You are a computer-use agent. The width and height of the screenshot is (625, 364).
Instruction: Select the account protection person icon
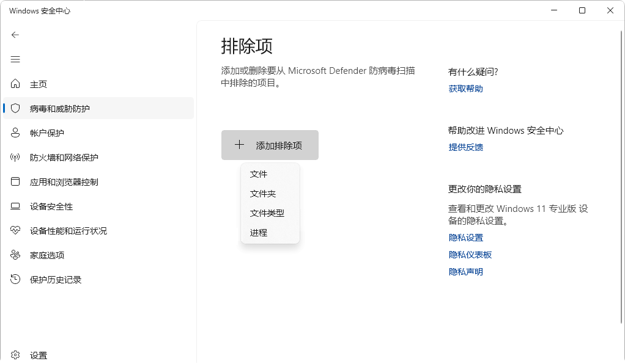(15, 133)
